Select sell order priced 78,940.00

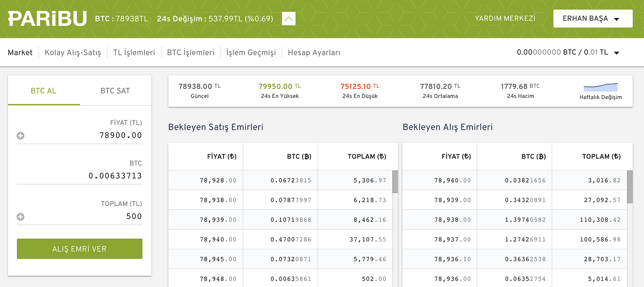coord(280,240)
